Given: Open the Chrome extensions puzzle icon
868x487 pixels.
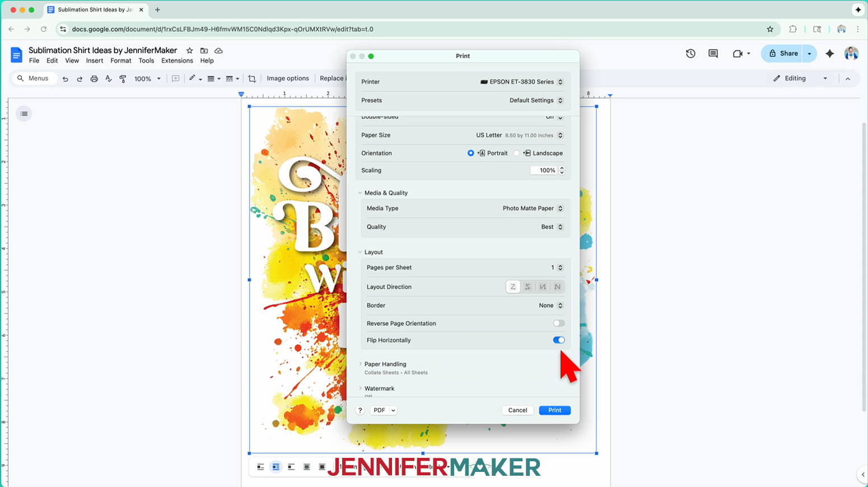Looking at the screenshot, I should [792, 29].
